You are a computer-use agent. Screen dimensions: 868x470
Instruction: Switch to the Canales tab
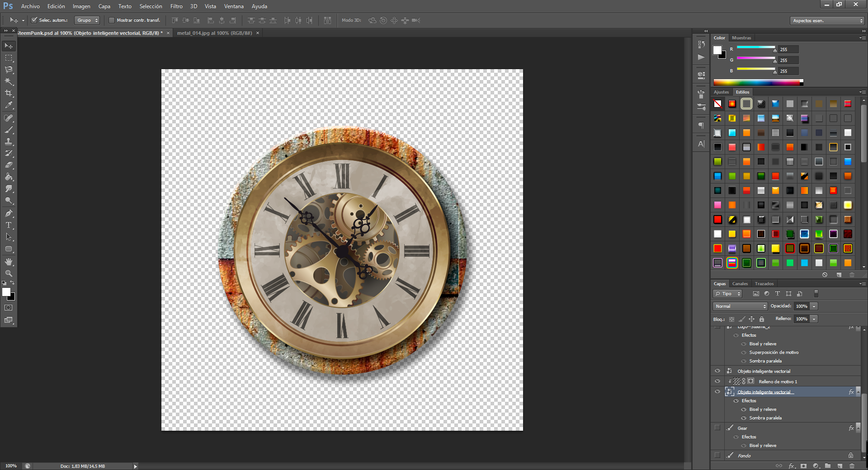point(740,284)
